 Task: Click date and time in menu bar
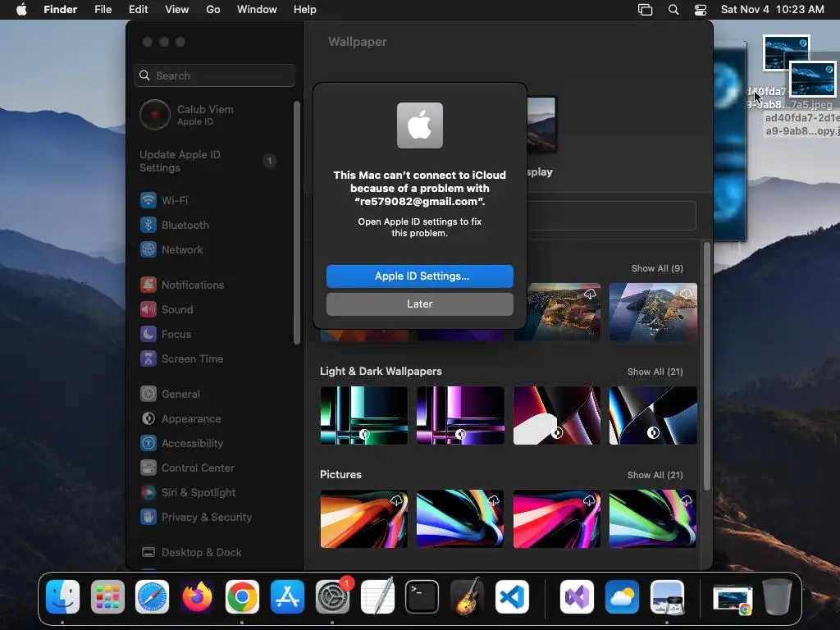pyautogui.click(x=773, y=10)
